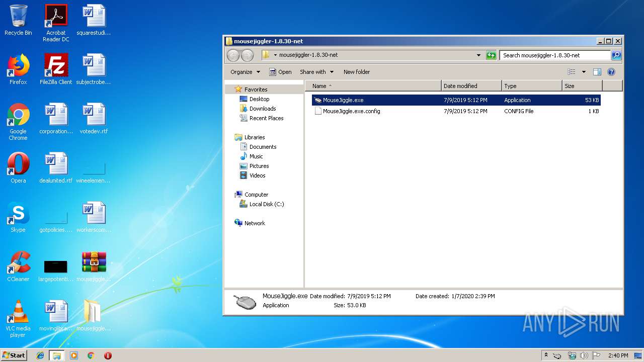Select Acrobat Reader DC shortcut

tap(56, 23)
